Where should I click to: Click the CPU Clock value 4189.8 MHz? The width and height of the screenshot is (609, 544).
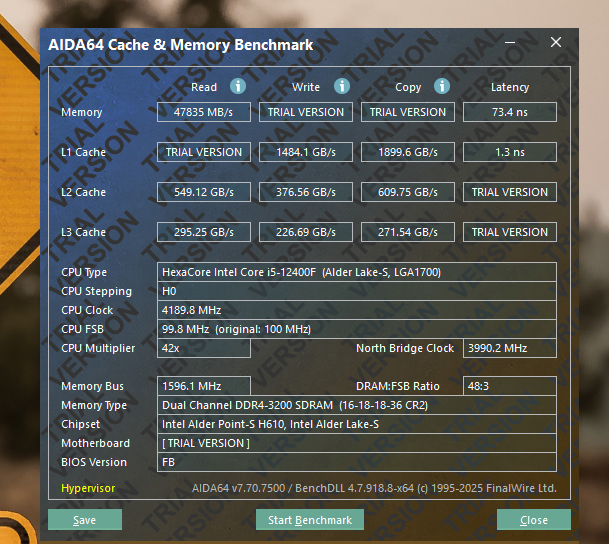[x=357, y=310]
